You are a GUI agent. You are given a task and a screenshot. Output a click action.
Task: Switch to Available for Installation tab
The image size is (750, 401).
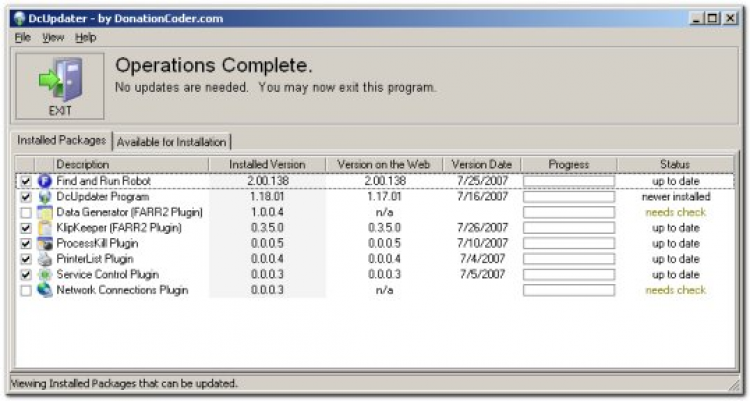171,142
